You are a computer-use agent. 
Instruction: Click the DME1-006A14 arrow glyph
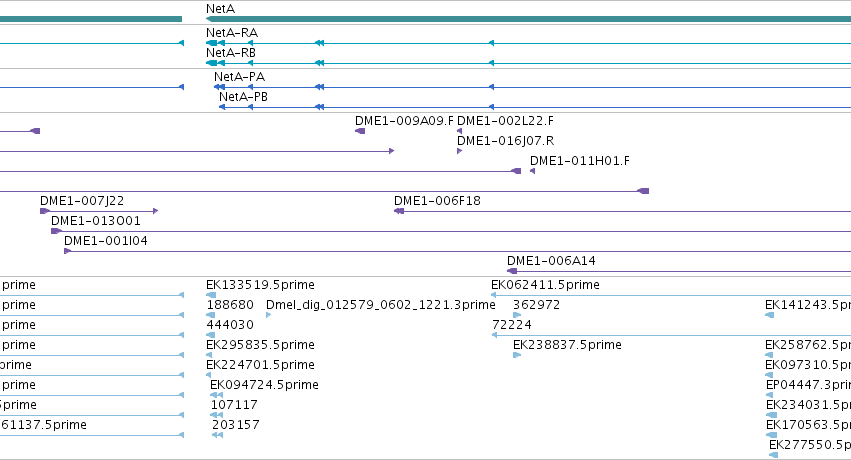pos(512,271)
